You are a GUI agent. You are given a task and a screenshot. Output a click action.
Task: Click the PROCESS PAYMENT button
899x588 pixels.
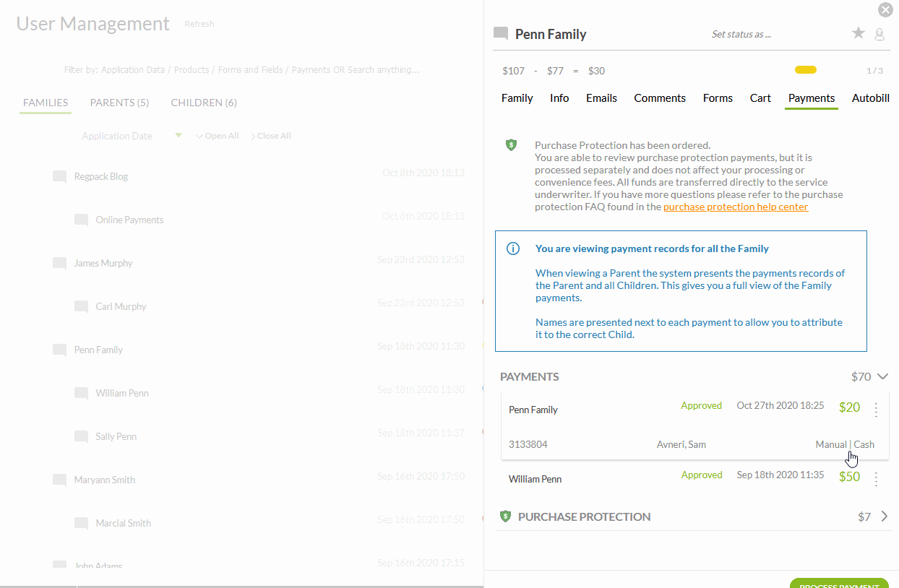838,584
